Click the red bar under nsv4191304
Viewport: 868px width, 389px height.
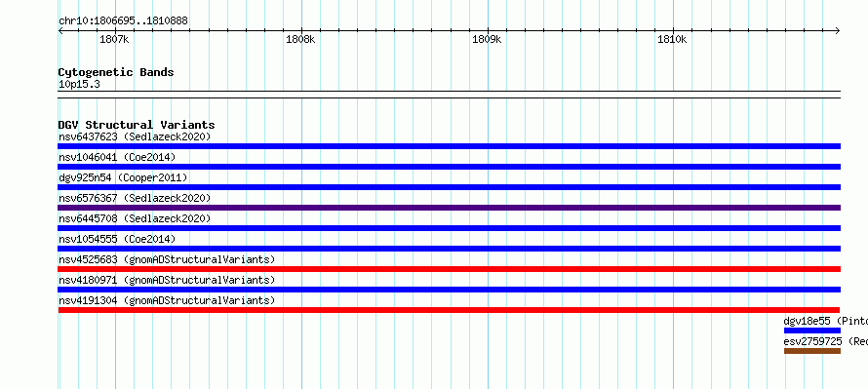[449, 310]
